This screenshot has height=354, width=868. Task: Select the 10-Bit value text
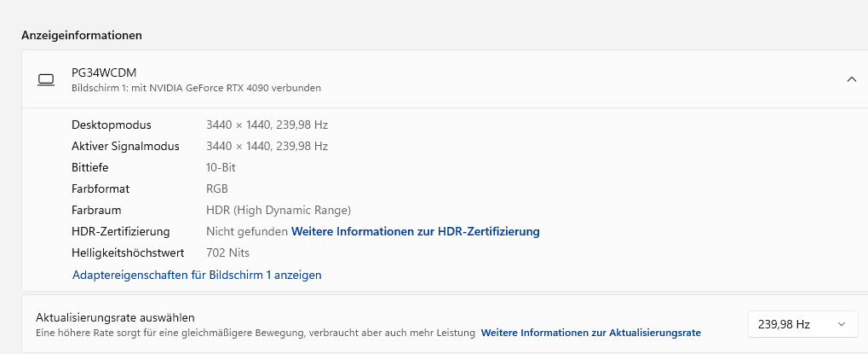(221, 167)
